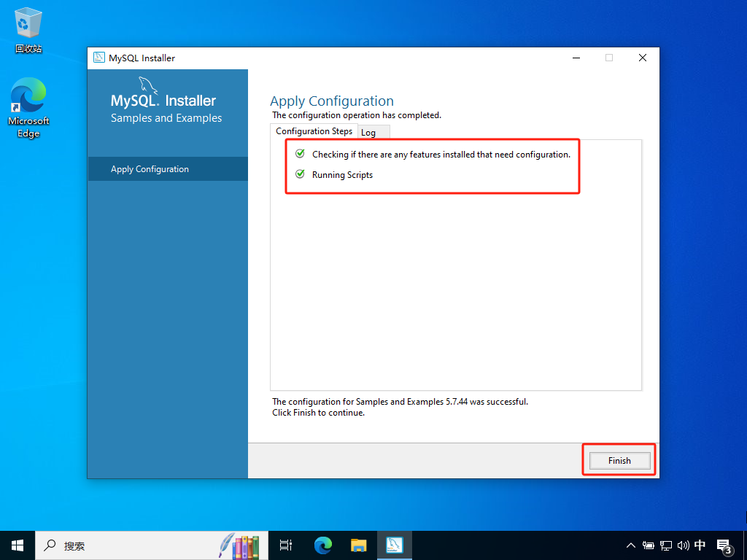Click the green check beside Checking features step

(x=300, y=154)
